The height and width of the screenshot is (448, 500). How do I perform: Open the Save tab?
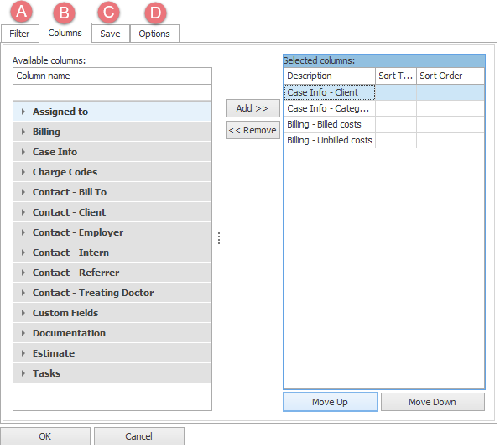[111, 34]
